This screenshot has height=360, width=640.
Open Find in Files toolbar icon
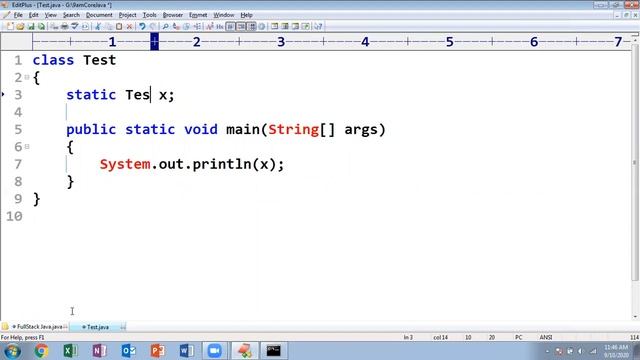pyautogui.click(x=187, y=27)
